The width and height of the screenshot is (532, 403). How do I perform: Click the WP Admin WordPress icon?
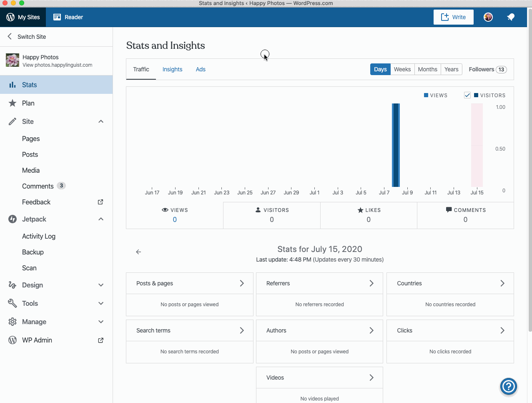[x=13, y=340]
